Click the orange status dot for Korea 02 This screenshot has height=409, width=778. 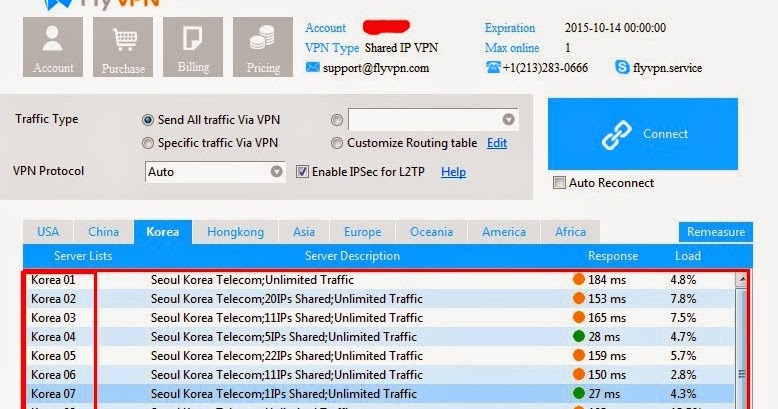579,298
